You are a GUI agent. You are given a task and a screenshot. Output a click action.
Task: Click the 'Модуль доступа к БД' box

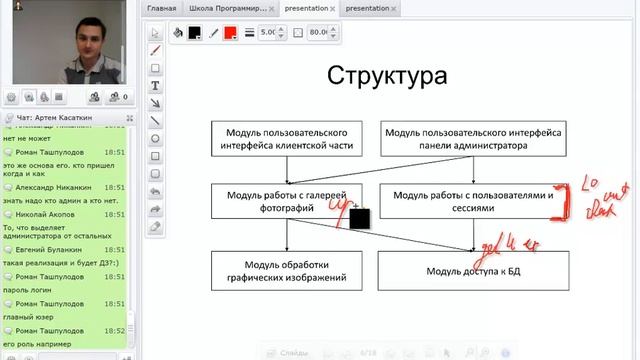473,271
